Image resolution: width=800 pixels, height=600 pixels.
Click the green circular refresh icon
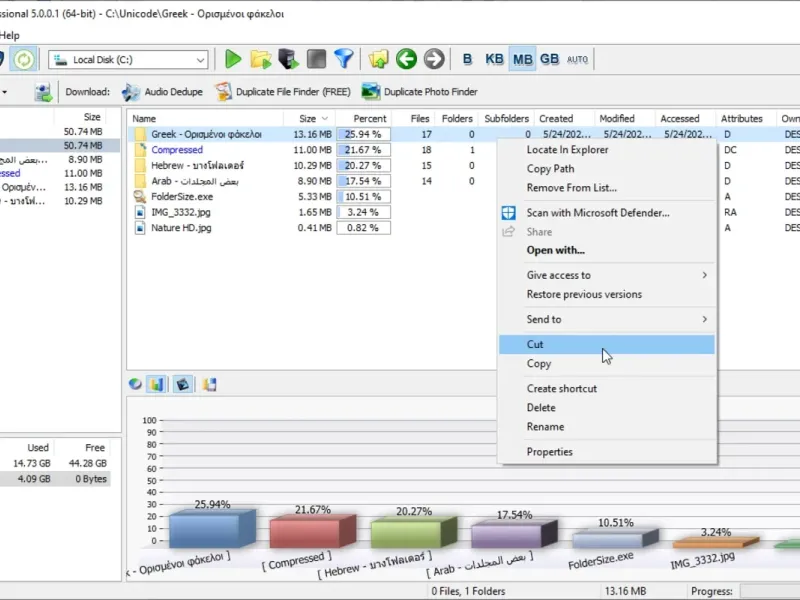click(x=24, y=59)
